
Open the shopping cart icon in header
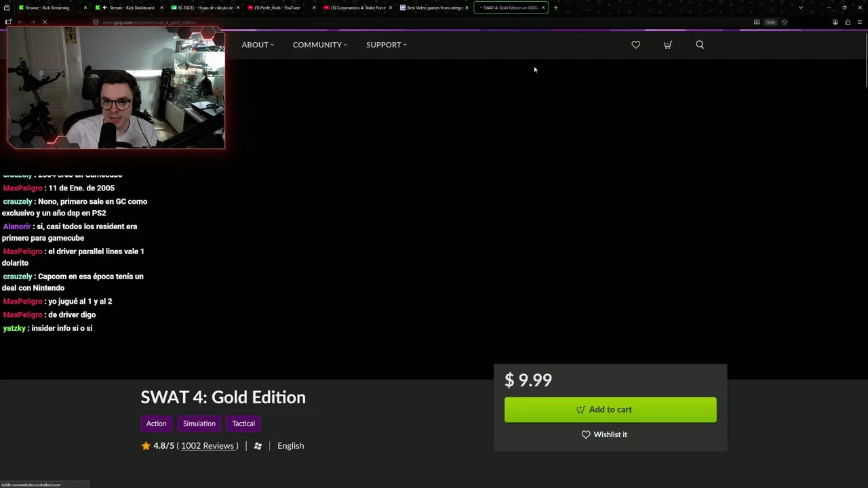[667, 45]
